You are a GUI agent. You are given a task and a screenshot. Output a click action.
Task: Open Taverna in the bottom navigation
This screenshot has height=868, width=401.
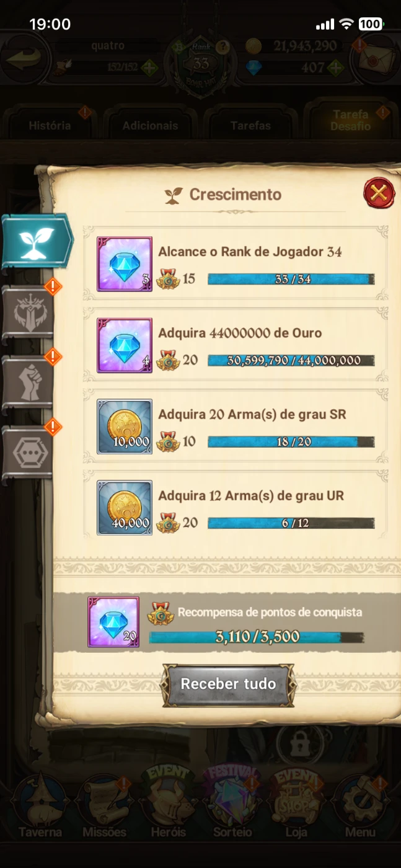[x=40, y=806]
